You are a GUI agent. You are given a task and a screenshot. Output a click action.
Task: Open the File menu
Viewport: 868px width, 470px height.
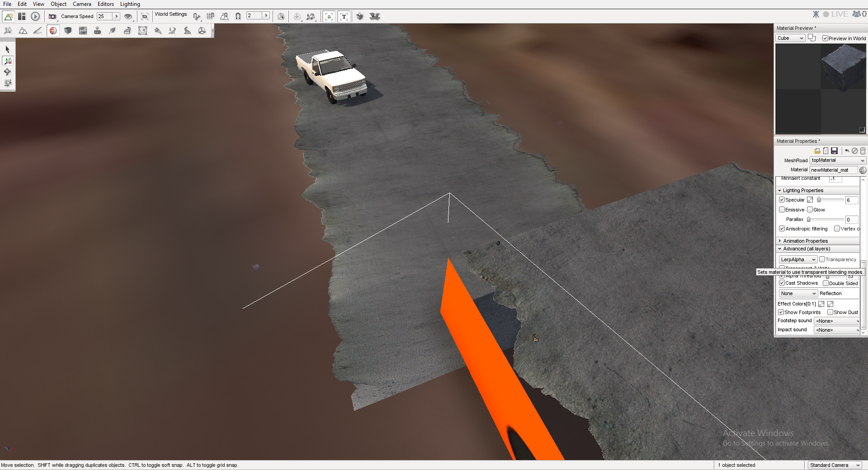click(7, 4)
